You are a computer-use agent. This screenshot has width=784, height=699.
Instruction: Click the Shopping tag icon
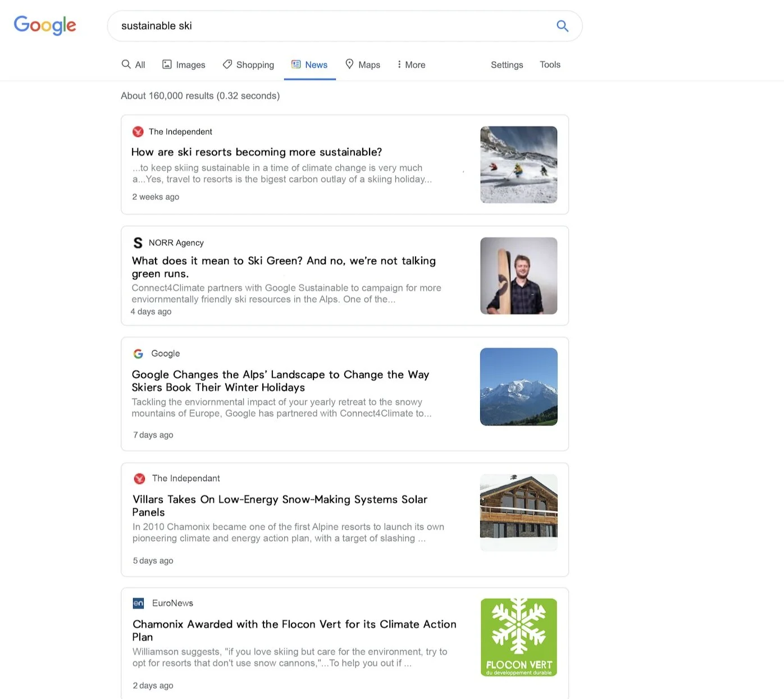coord(227,64)
